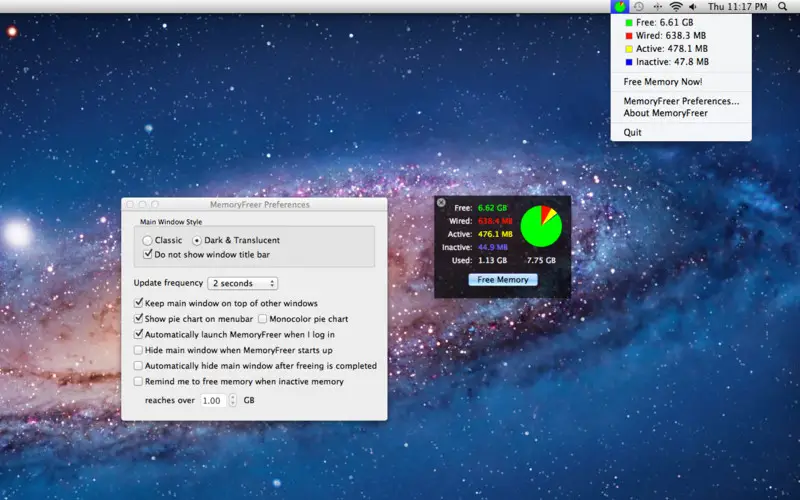Click the MemoryFreer Preferences title bar
The height and width of the screenshot is (500, 800).
pyautogui.click(x=254, y=205)
